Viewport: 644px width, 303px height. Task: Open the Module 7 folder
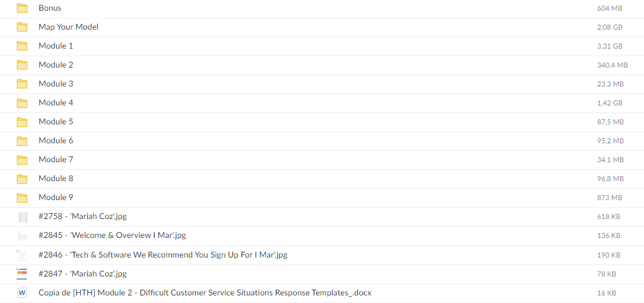pos(56,160)
